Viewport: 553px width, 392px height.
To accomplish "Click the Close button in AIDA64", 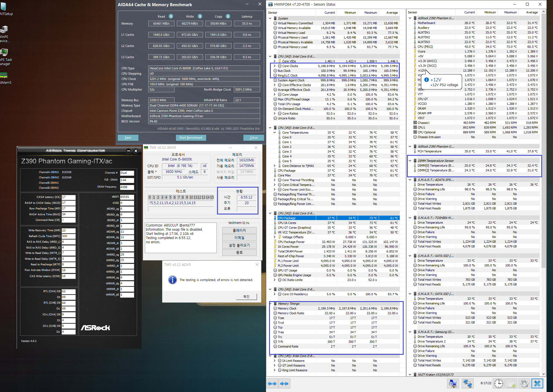I will tap(254, 138).
